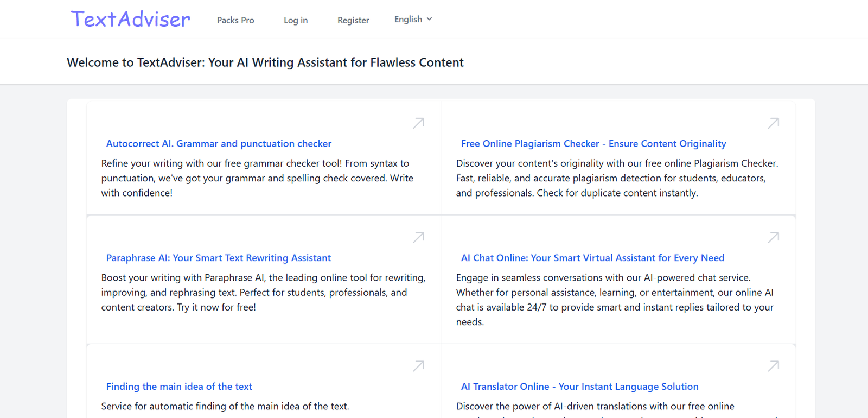Click the arrow icon on Paraphrase AI card
This screenshot has width=868, height=418.
418,237
